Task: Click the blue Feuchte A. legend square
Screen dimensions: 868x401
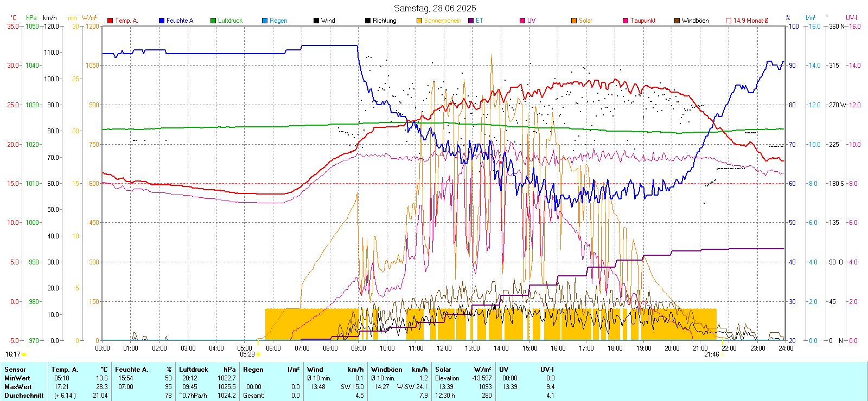Action: point(162,21)
